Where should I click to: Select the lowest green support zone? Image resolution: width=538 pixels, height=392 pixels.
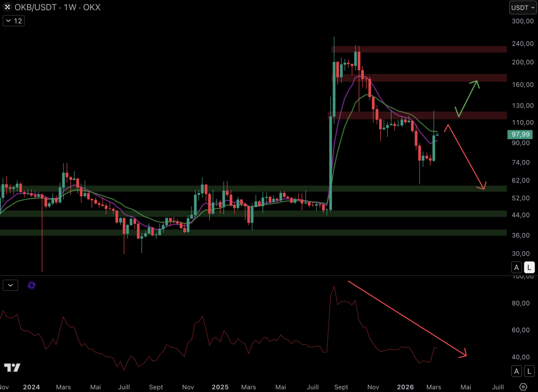point(254,232)
